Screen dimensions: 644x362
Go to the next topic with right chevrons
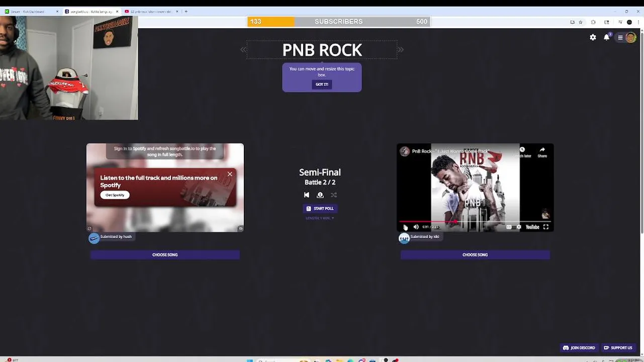pyautogui.click(x=400, y=49)
